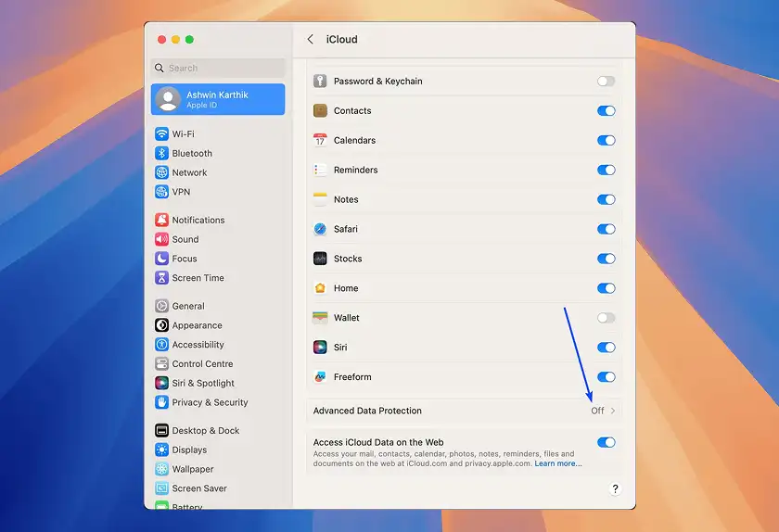The image size is (779, 532).
Task: Turn off Calendars sync switch
Action: 606,140
